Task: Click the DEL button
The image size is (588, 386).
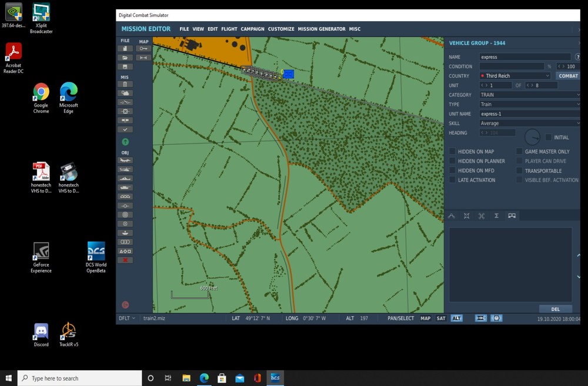Action: 555,309
